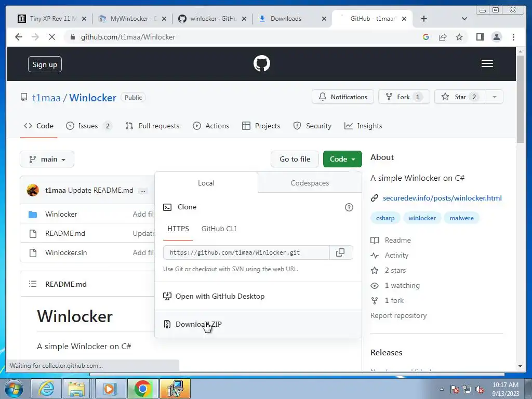Viewport: 532px width, 399px height.
Task: Click the csharp topic tag
Action: pyautogui.click(x=385, y=218)
